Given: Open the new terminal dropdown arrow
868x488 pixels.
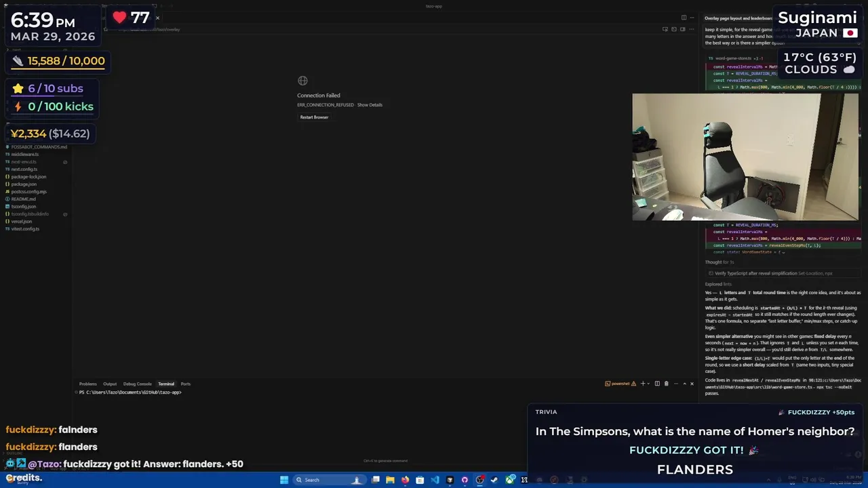Looking at the screenshot, I should tap(649, 384).
